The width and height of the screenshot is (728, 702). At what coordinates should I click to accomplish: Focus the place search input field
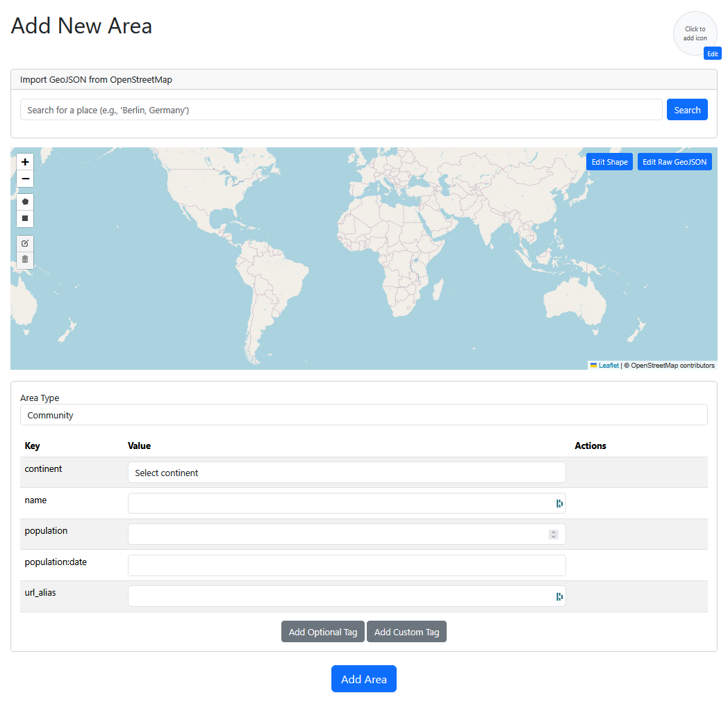point(340,110)
